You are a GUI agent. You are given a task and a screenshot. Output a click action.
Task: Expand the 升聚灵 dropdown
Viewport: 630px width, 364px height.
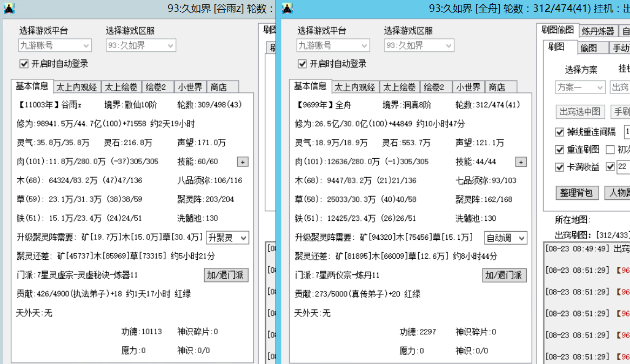tap(227, 238)
